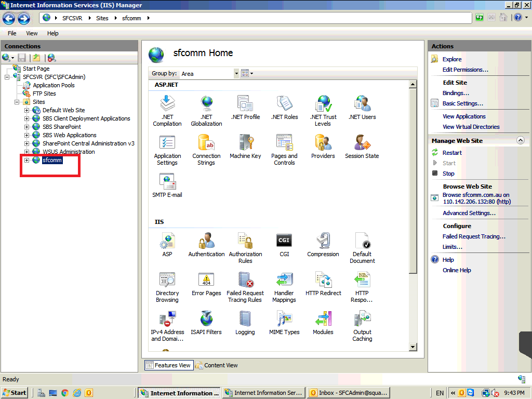The width and height of the screenshot is (532, 399).
Task: Click the Forward navigation arrow
Action: click(x=24, y=18)
